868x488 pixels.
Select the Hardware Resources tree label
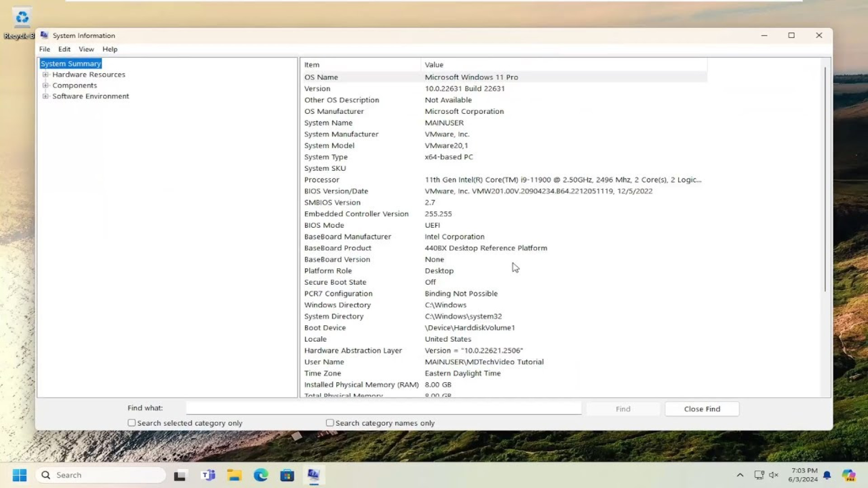click(x=89, y=75)
